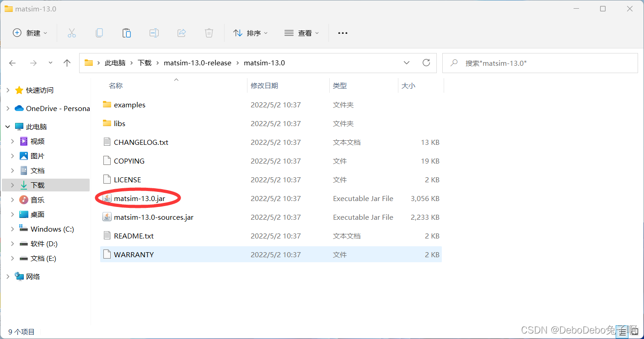Click the Rename icon in toolbar

tap(154, 33)
